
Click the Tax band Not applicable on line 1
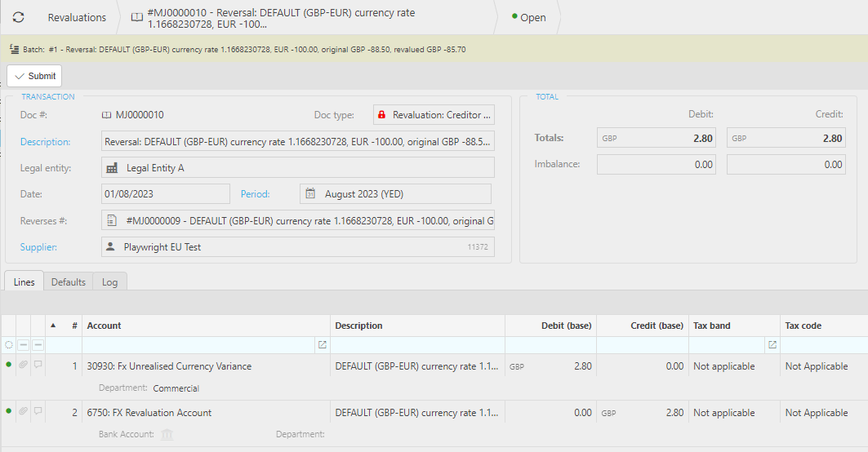click(724, 366)
